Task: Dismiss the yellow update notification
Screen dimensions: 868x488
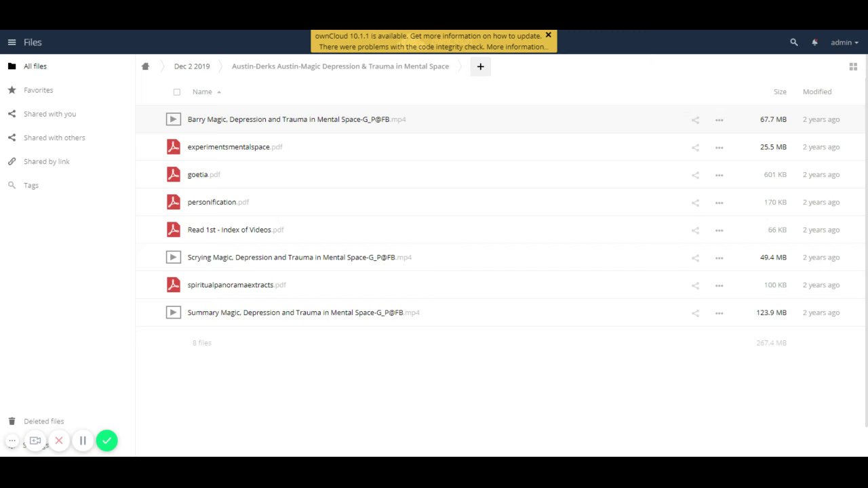Action: pos(549,35)
